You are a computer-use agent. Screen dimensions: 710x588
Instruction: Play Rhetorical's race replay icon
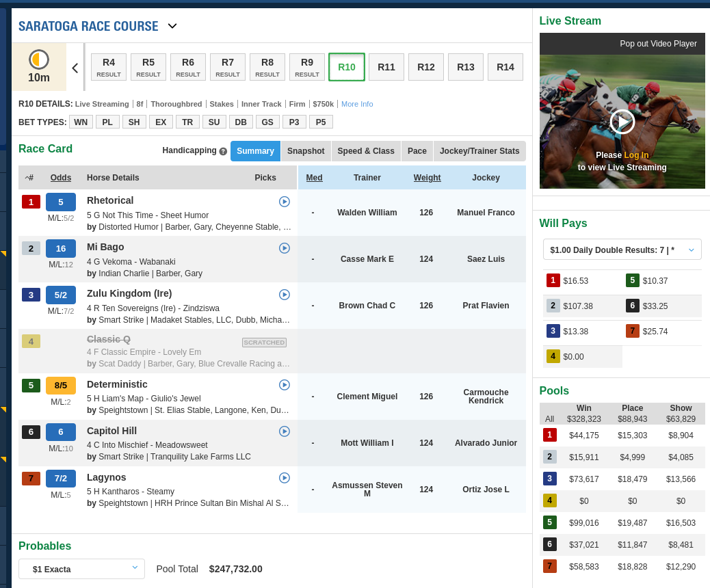click(285, 202)
